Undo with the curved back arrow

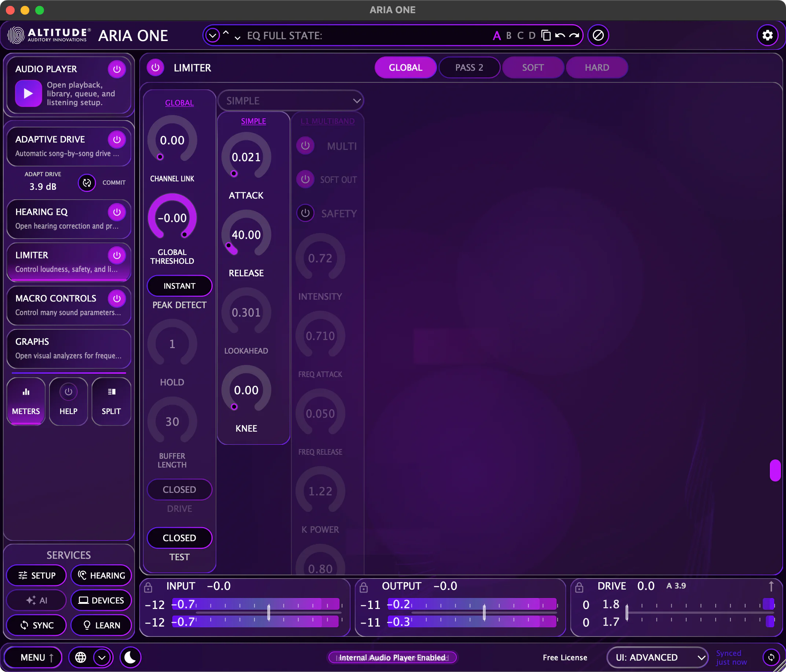pos(560,35)
